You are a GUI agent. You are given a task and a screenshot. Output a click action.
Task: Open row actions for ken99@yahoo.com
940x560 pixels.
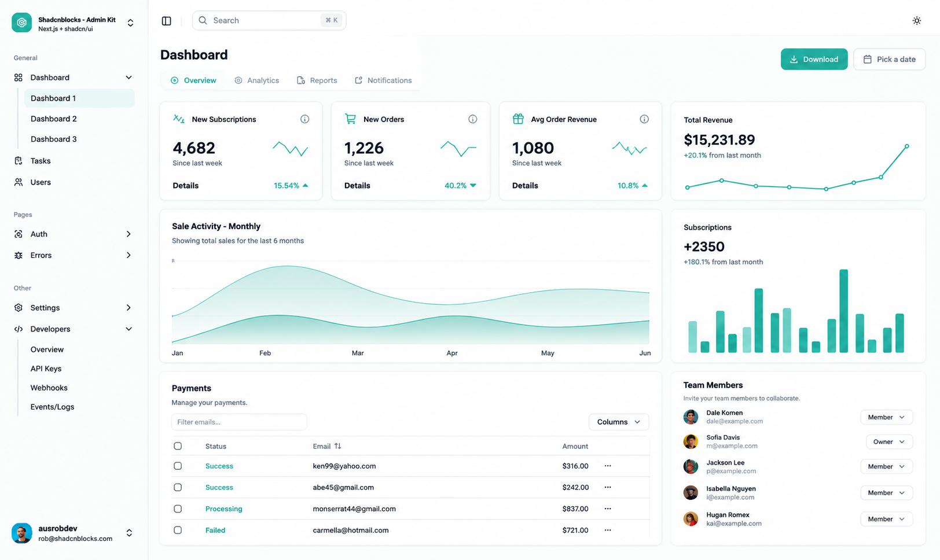pos(608,466)
